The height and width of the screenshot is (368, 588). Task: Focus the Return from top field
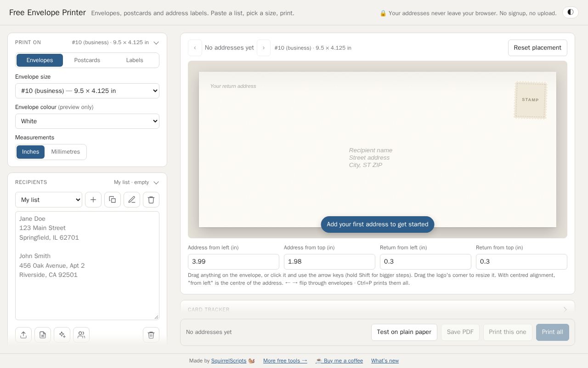[x=521, y=262]
